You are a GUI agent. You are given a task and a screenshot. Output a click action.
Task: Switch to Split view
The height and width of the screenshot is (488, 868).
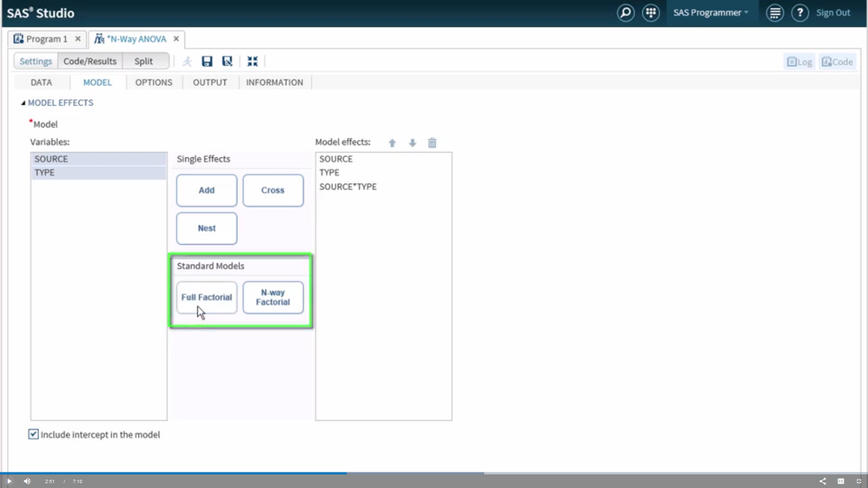(144, 62)
